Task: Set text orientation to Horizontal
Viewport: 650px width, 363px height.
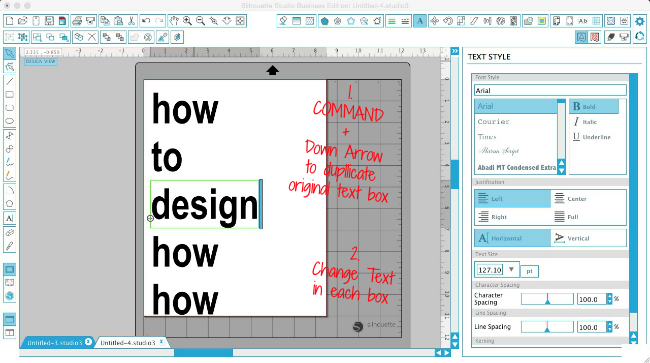Action: [512, 238]
